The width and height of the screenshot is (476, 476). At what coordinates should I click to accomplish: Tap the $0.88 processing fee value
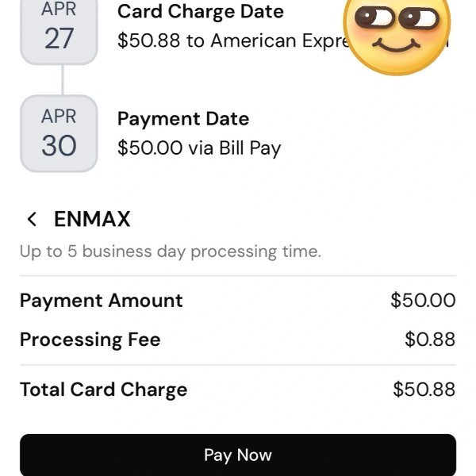pos(430,340)
